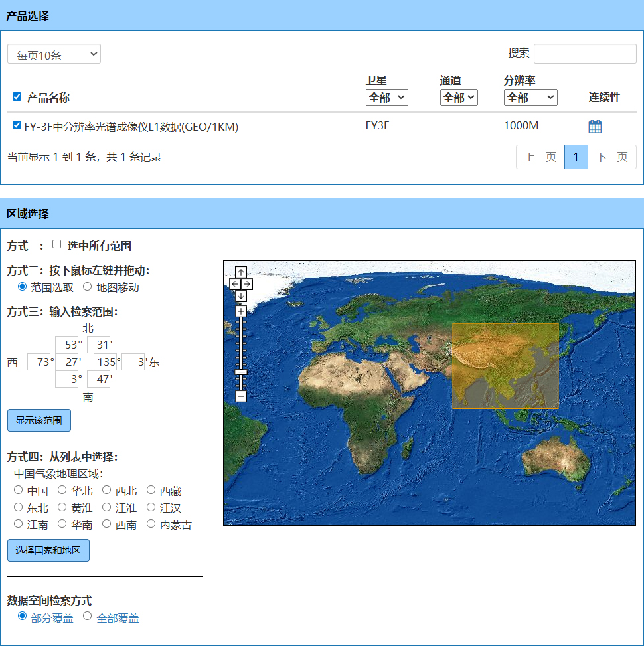This screenshot has width=644, height=646.
Task: Click the 选择国家和地区 button
Action: (48, 550)
